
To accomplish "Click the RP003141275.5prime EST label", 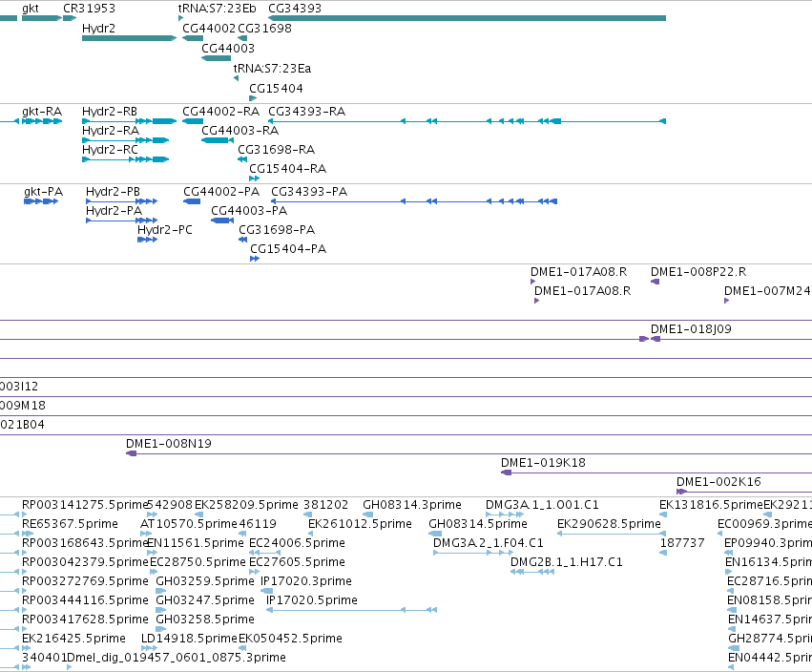I will (86, 505).
